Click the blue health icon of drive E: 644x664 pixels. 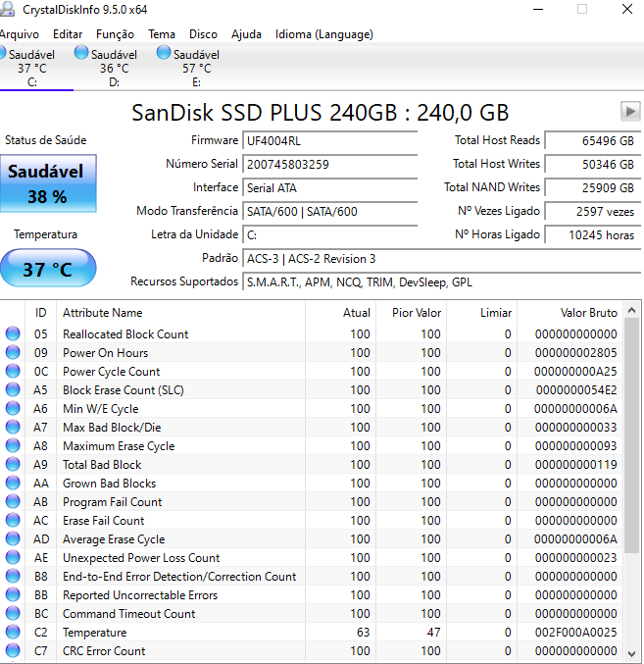click(x=164, y=53)
